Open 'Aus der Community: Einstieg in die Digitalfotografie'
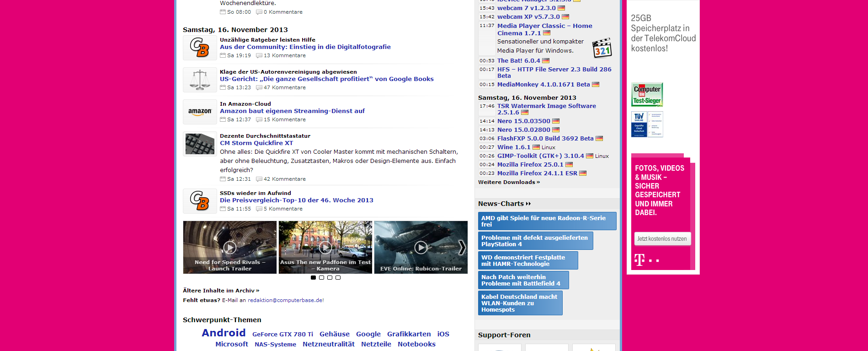868x351 pixels. click(x=305, y=47)
